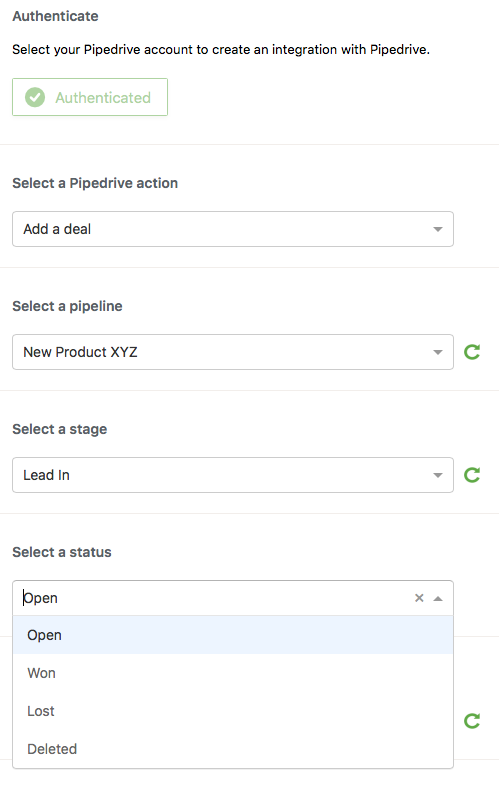Viewport: 499px width, 789px height.
Task: Click the arrow on the Add a deal dropdown
Action: (x=438, y=229)
